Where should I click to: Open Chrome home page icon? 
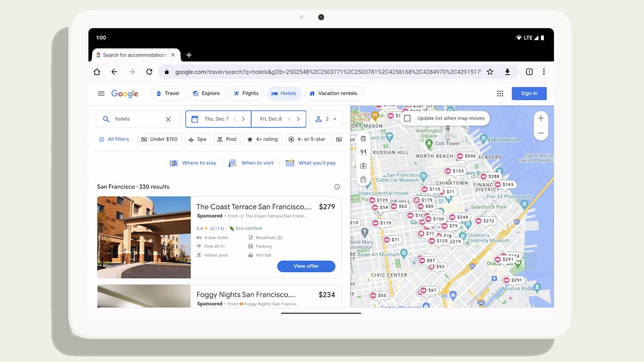point(97,72)
